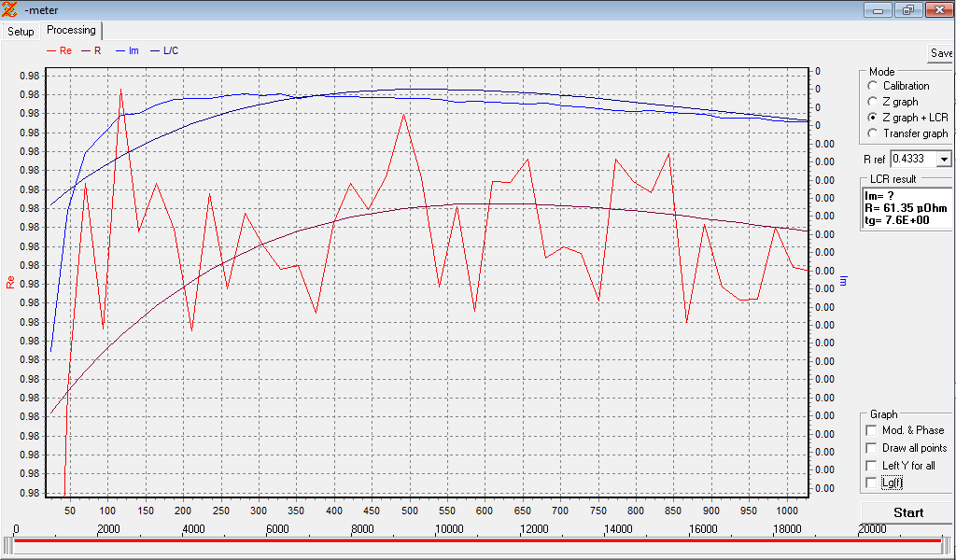
Task: Select Z graph + LCR mode
Action: coord(873,117)
